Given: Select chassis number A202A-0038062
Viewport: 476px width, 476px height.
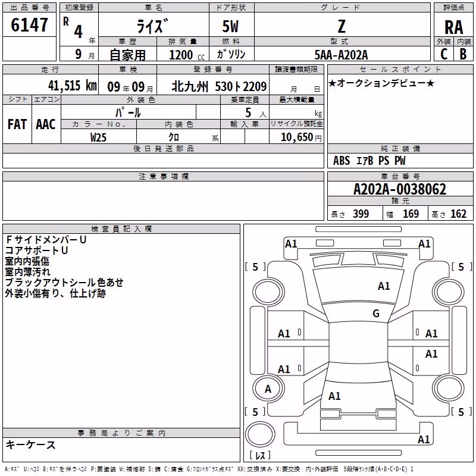Looking at the screenshot, I should [x=400, y=189].
